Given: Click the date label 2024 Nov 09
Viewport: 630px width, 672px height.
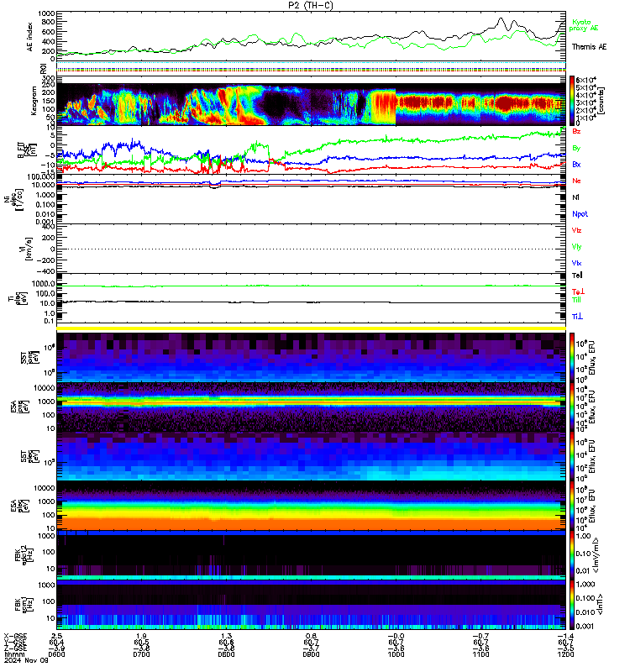Looking at the screenshot, I should click(26, 660).
